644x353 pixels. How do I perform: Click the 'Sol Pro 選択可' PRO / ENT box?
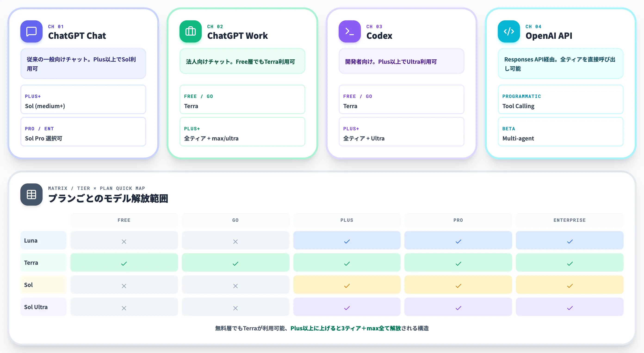coord(83,132)
